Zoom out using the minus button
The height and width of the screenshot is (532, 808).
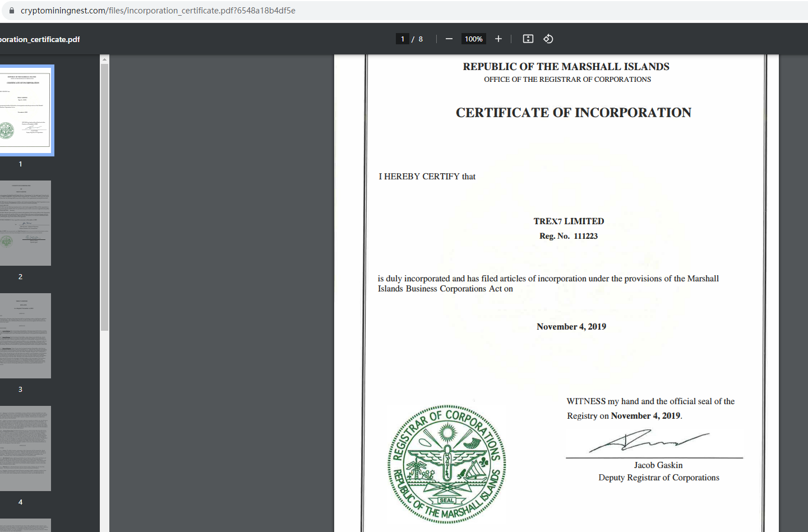coord(449,39)
